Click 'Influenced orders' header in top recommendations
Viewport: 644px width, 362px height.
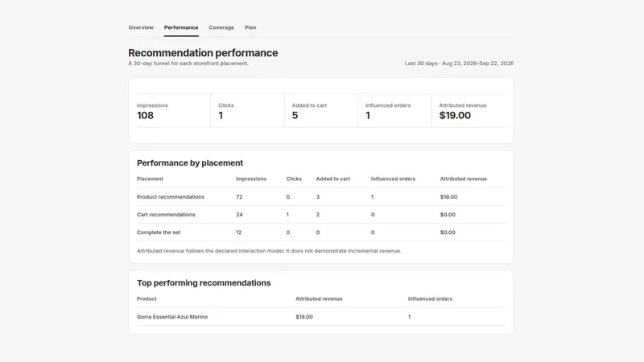[430, 298]
